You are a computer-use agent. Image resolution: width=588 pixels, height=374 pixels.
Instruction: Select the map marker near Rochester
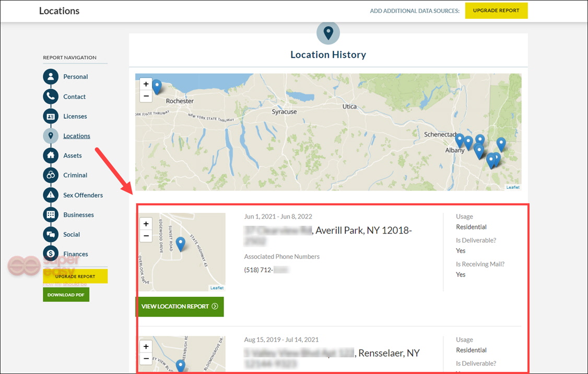point(157,87)
